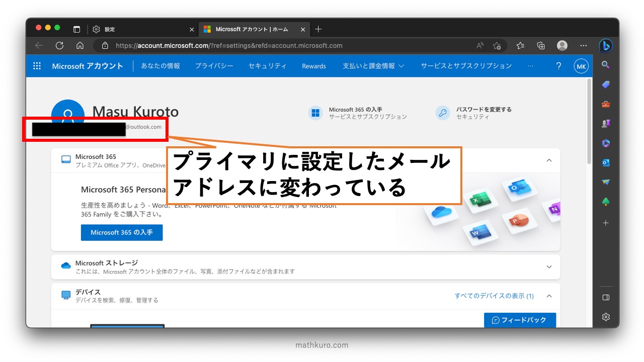The image size is (644, 362).
Task: Open the green tree sidebar icon
Action: pos(606,202)
